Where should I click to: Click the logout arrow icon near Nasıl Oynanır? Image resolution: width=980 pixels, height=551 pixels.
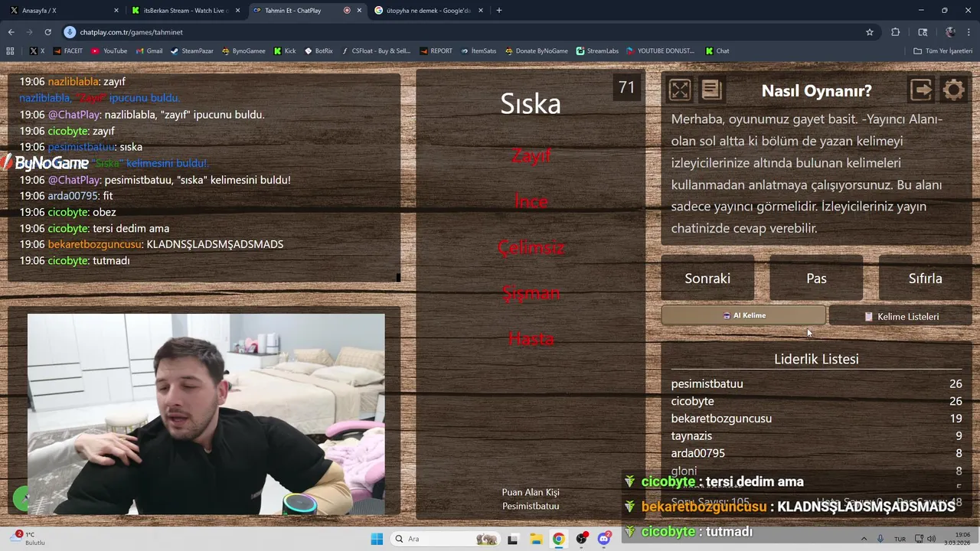(921, 90)
